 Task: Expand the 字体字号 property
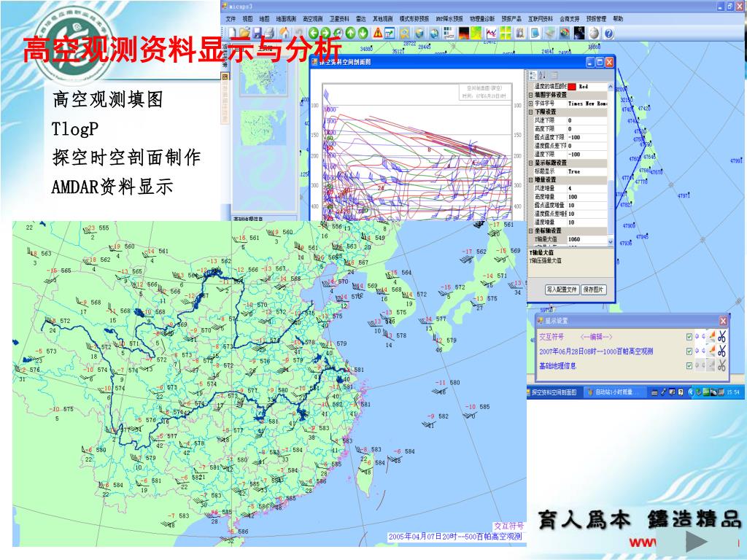click(x=531, y=104)
